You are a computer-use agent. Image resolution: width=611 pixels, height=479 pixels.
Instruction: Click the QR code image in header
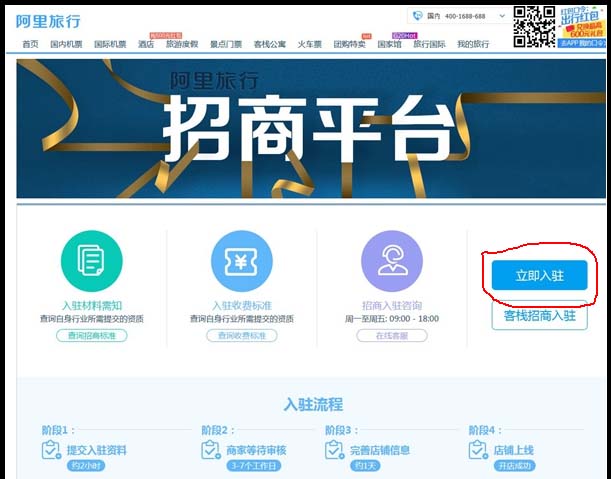(x=534, y=27)
